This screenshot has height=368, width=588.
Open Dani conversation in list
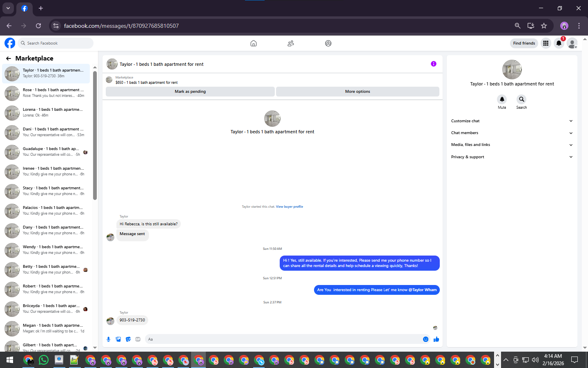[46, 132]
